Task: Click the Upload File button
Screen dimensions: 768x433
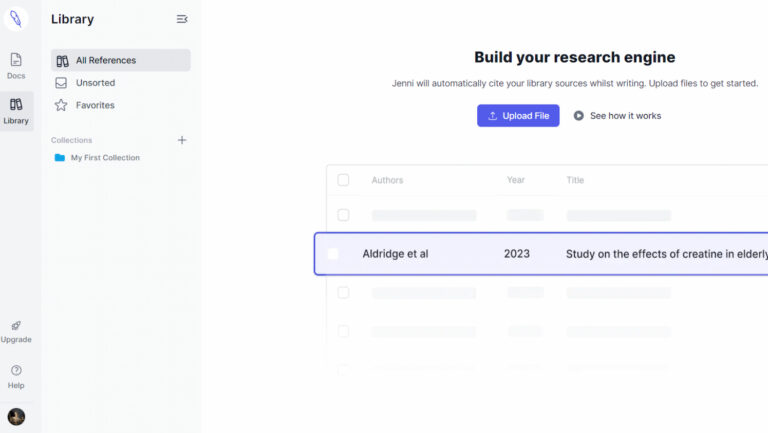Action: [x=518, y=116]
